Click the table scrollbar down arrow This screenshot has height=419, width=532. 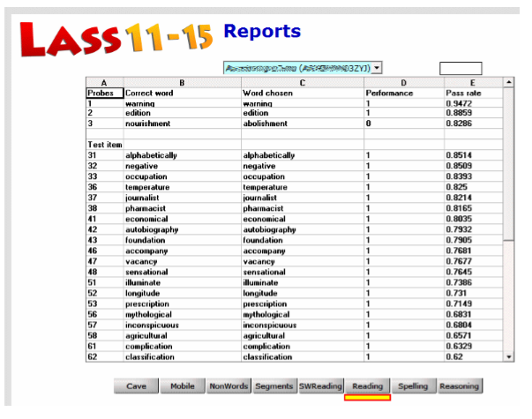(x=508, y=356)
